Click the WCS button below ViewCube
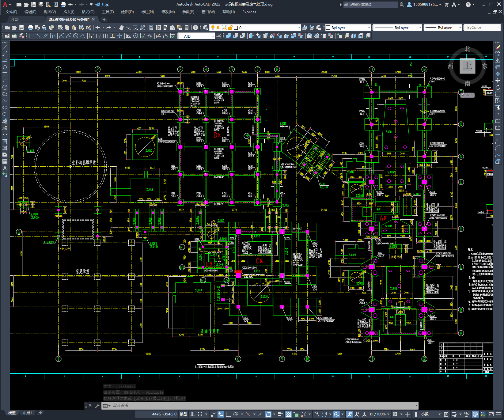The height and width of the screenshot is (420, 504). pyautogui.click(x=467, y=95)
